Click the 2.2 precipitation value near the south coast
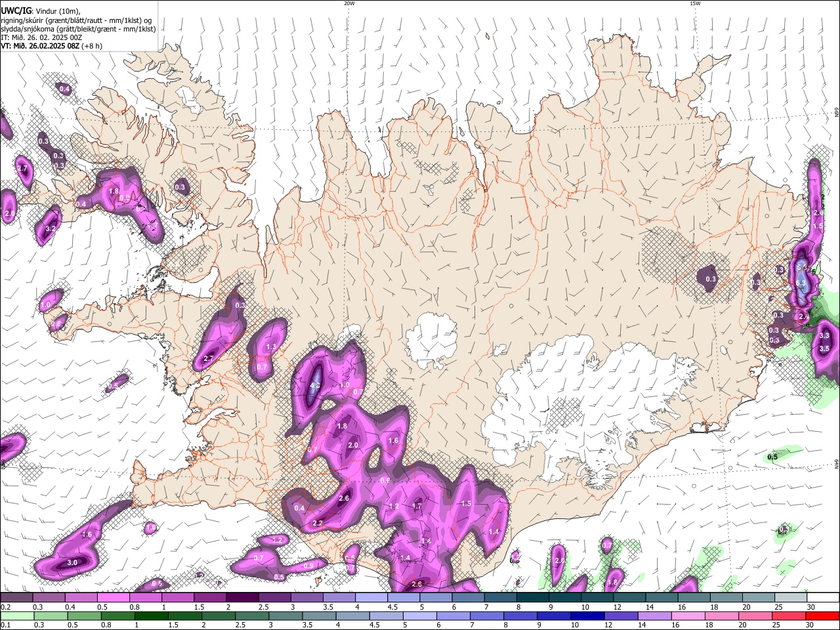The width and height of the screenshot is (840, 630). coord(318,523)
